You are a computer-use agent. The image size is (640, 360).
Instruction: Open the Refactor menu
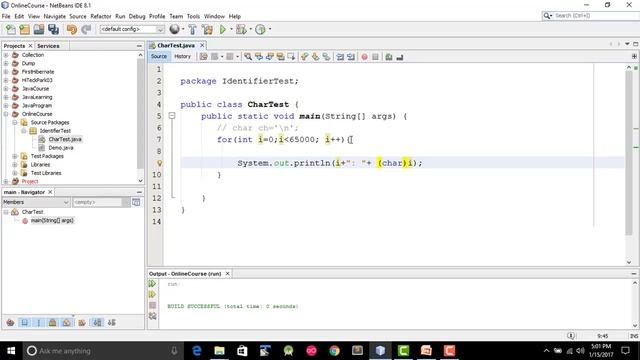pyautogui.click(x=100, y=16)
